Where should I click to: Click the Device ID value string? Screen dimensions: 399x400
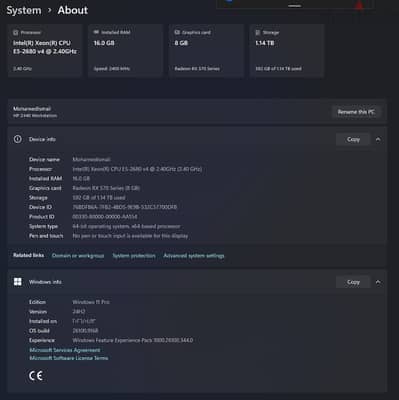tap(125, 207)
